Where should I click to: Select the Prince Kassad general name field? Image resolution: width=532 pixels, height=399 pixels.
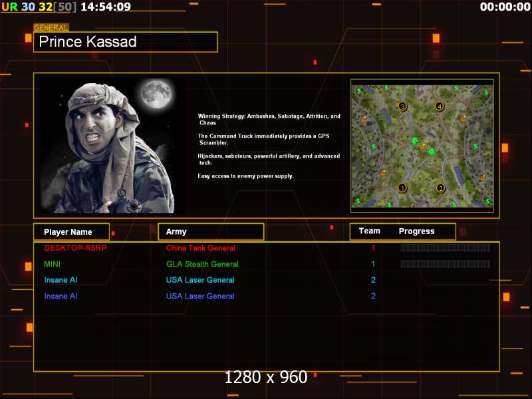[126, 42]
